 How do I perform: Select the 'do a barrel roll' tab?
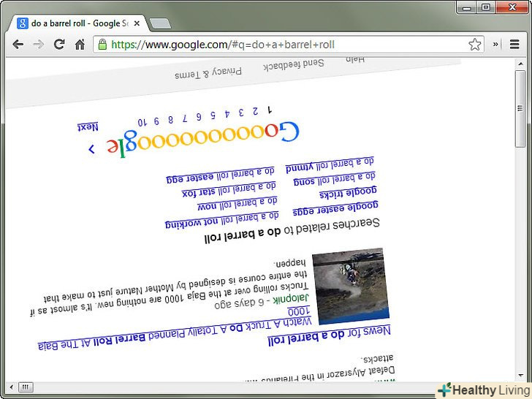[80, 23]
